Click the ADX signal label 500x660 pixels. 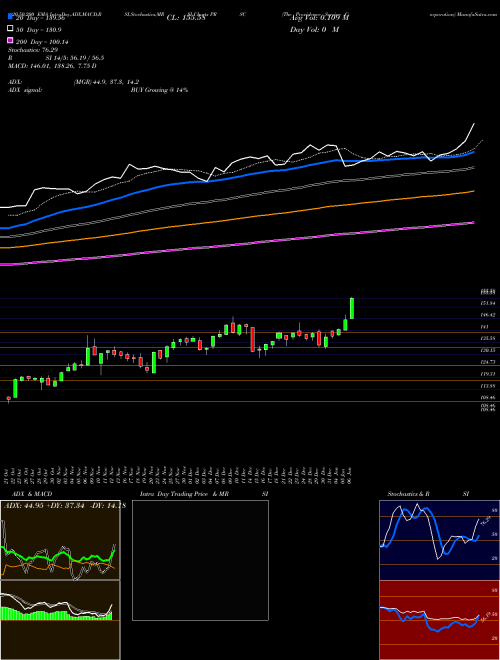pos(25,90)
